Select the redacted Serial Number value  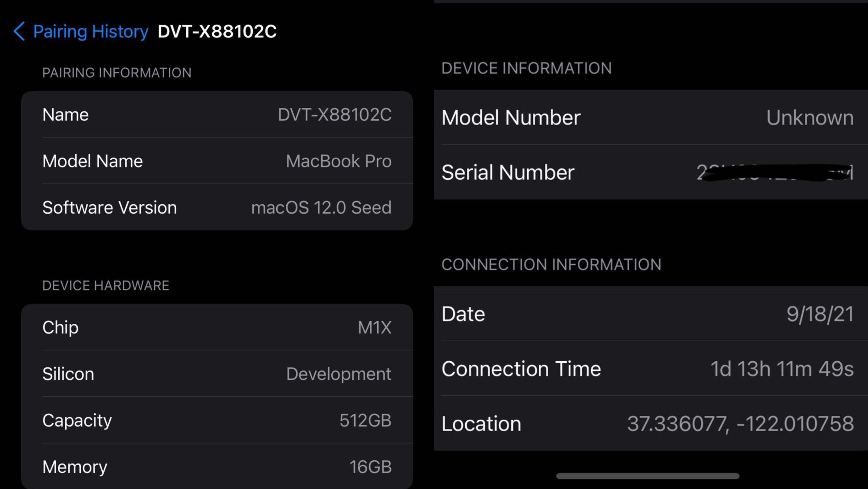tap(774, 173)
